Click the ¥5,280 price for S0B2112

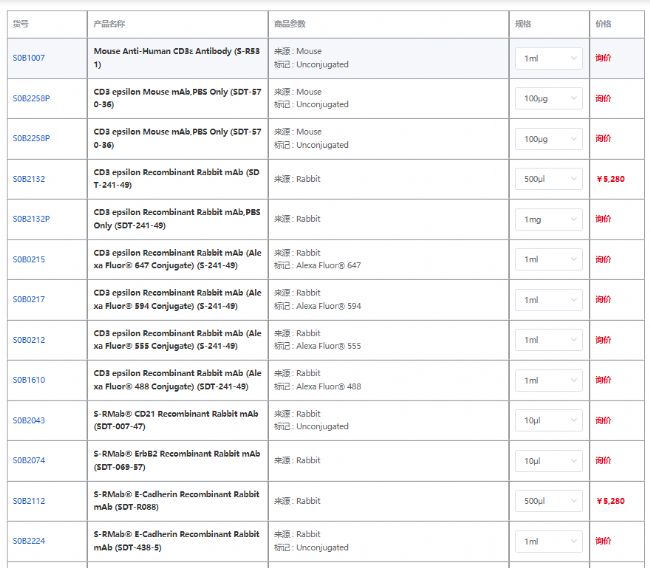tap(610, 501)
